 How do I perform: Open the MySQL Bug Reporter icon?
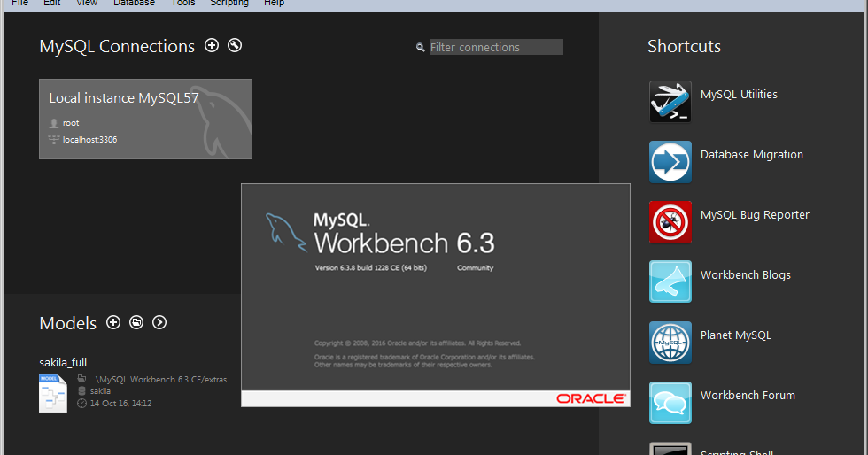click(670, 222)
